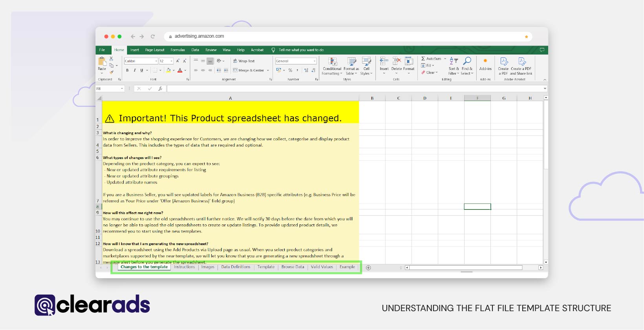Open the Valid Values sheet tab
This screenshot has width=644, height=330.
[x=322, y=267]
